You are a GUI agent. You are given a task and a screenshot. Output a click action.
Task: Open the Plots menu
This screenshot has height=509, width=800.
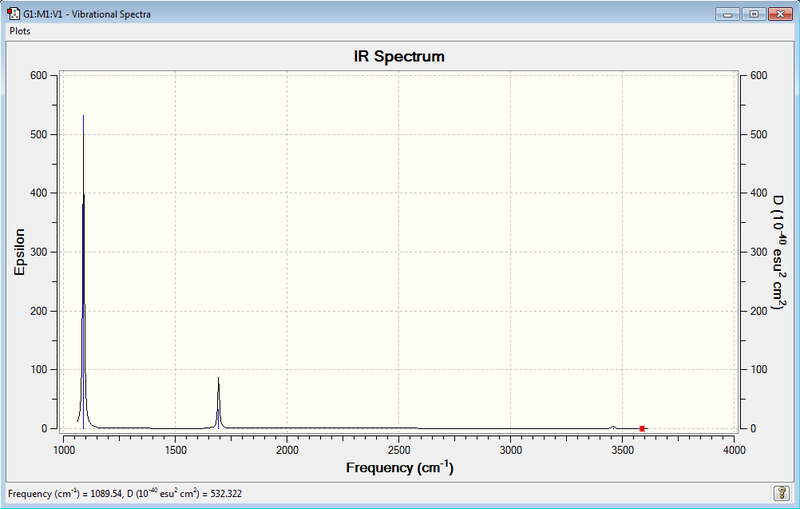20,31
